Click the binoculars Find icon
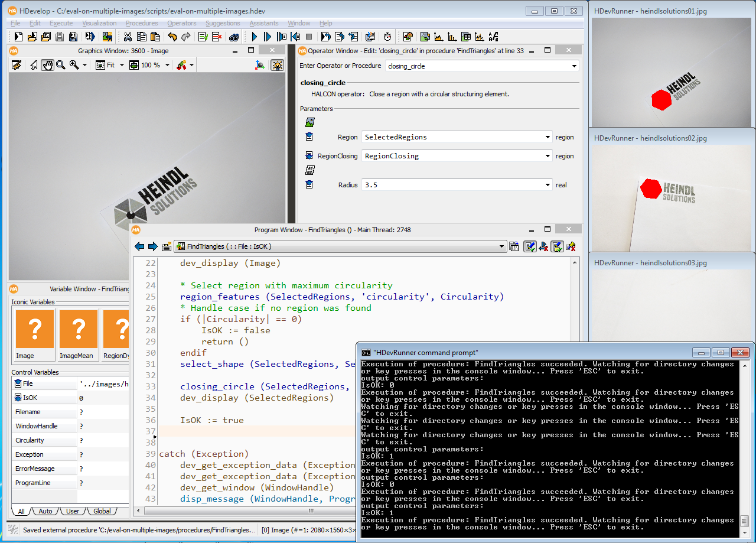This screenshot has width=756, height=543. click(x=234, y=37)
